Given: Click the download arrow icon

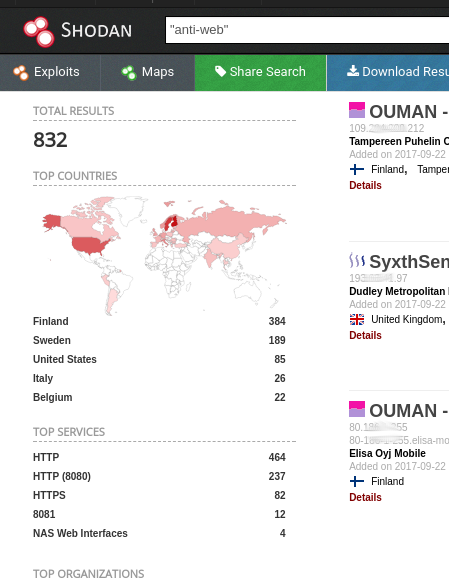Looking at the screenshot, I should tap(353, 71).
